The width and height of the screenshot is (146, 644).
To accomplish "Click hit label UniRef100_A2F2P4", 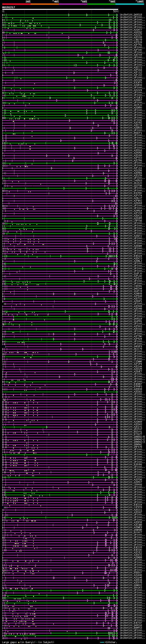I will pos(131,364).
